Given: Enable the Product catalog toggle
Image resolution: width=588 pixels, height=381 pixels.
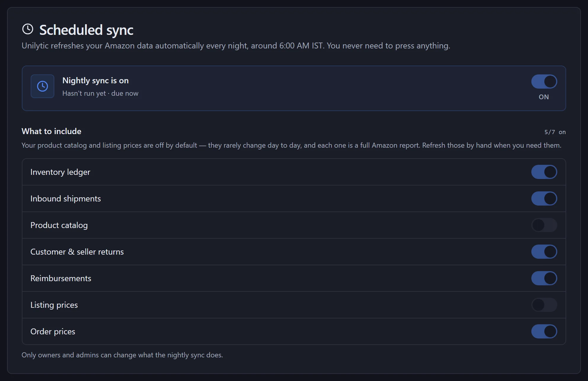Looking at the screenshot, I should click(x=544, y=225).
